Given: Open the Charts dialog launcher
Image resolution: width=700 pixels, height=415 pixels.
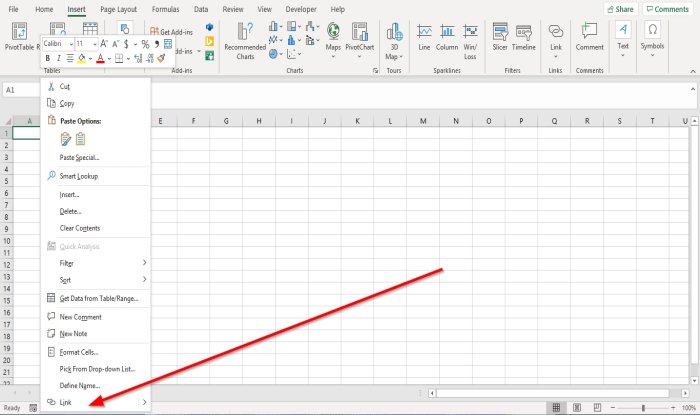Looking at the screenshot, I should tap(375, 71).
